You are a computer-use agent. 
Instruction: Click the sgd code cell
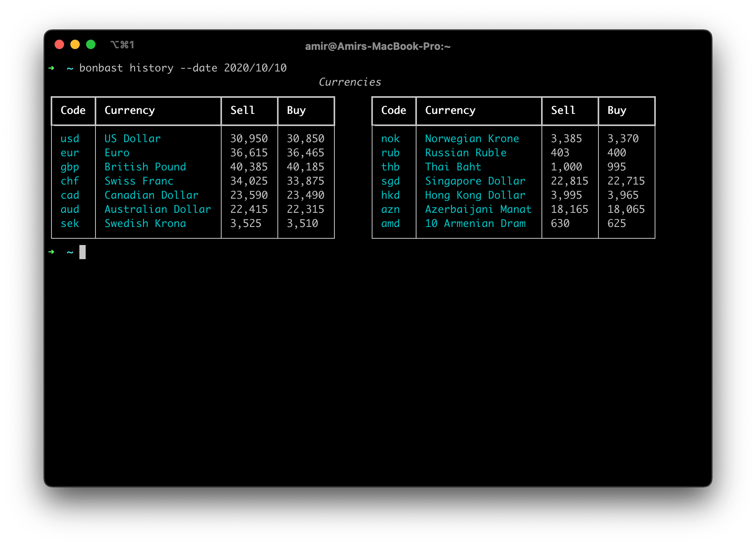(391, 181)
